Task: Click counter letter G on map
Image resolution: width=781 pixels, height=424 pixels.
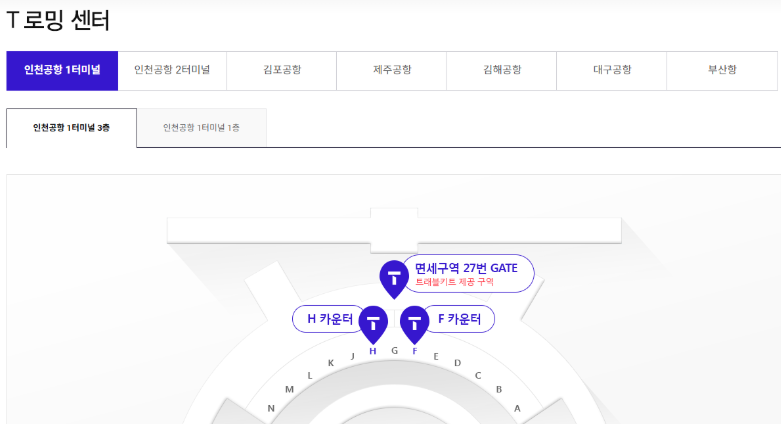Action: pos(394,351)
